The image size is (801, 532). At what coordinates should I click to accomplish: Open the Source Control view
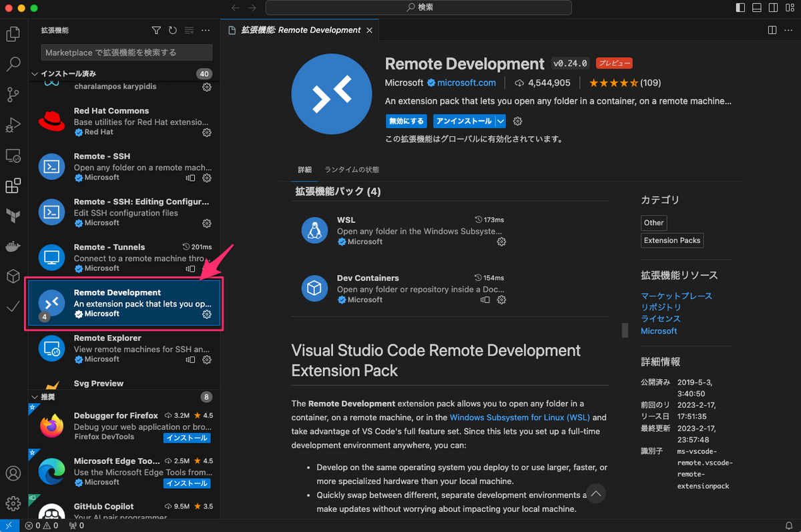click(13, 95)
